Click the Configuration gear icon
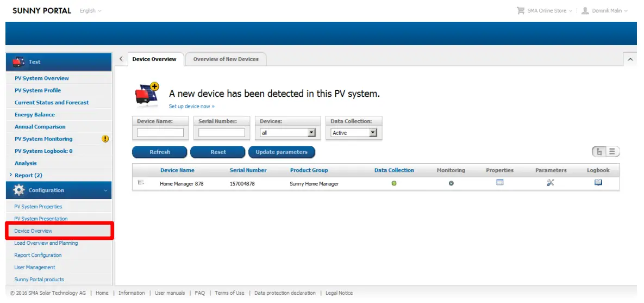Viewport: 644px width, 303px height. (19, 190)
